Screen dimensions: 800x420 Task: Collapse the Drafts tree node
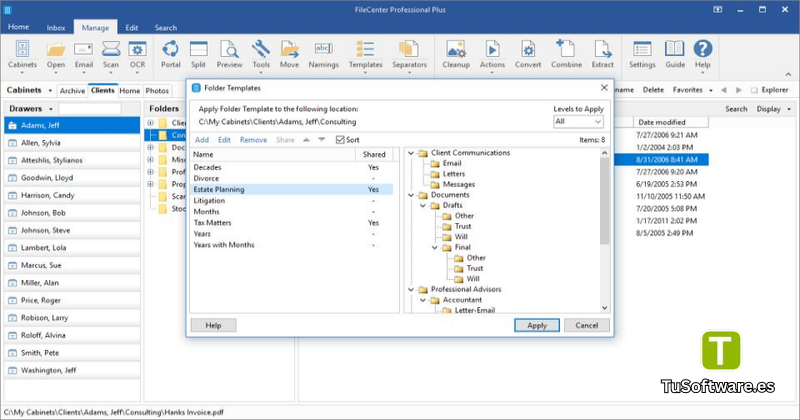(x=423, y=206)
